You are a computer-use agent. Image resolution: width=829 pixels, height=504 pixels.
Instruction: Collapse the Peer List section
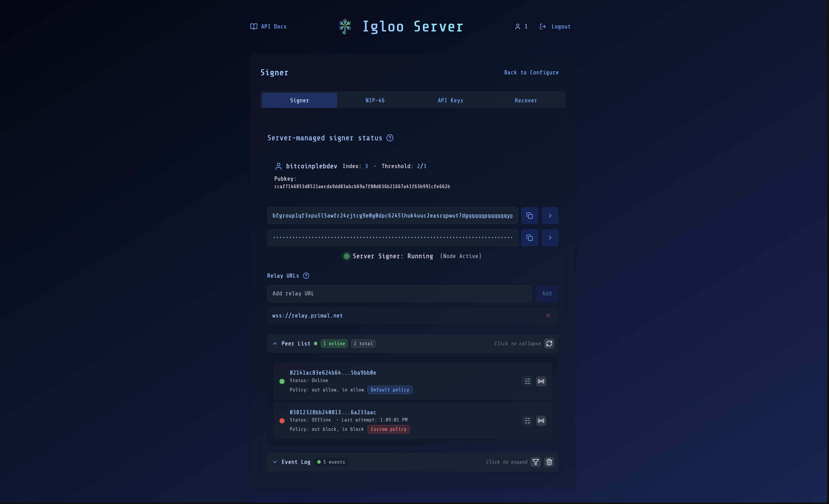click(x=275, y=344)
